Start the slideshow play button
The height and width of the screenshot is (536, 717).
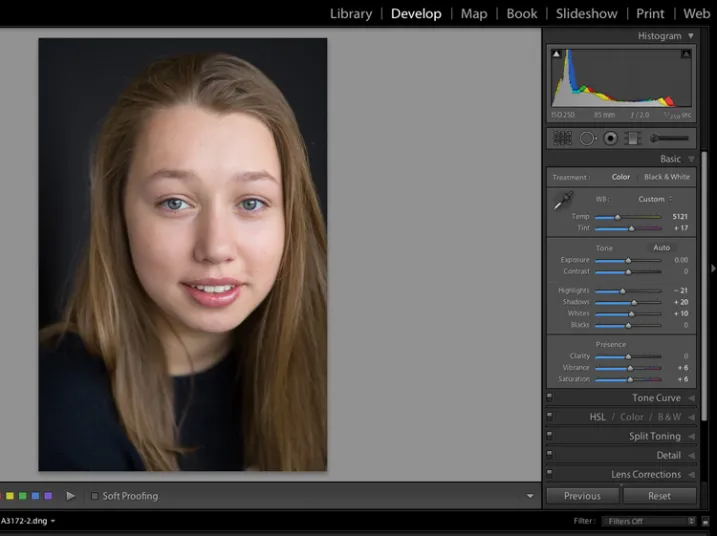click(70, 496)
